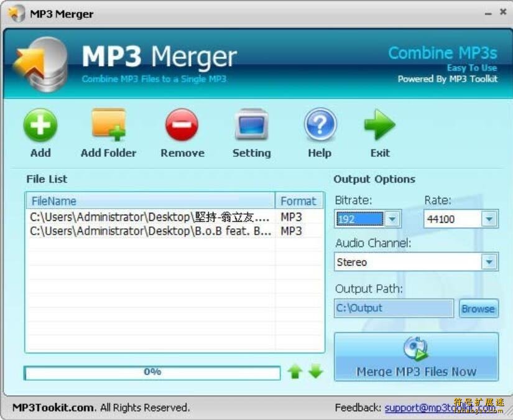Viewport: 513px width, 420px height.
Task: Sort by the FileName column header
Action: point(150,201)
